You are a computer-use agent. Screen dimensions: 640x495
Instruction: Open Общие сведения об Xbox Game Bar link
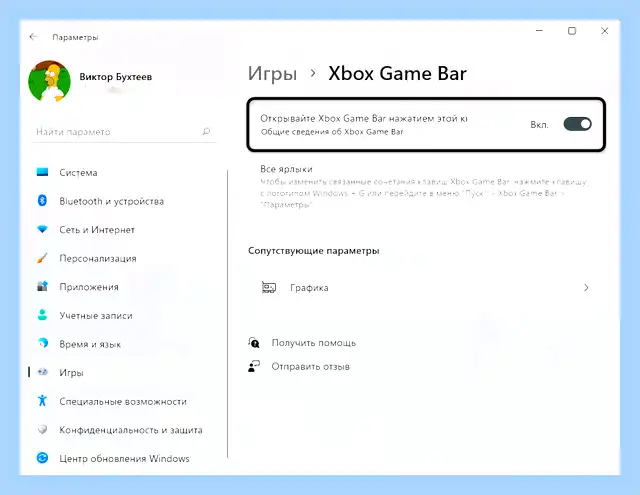[332, 132]
